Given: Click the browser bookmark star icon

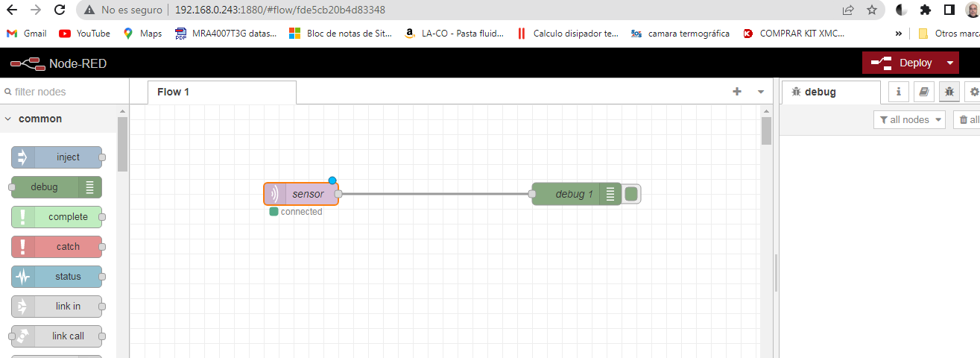Looking at the screenshot, I should [871, 10].
